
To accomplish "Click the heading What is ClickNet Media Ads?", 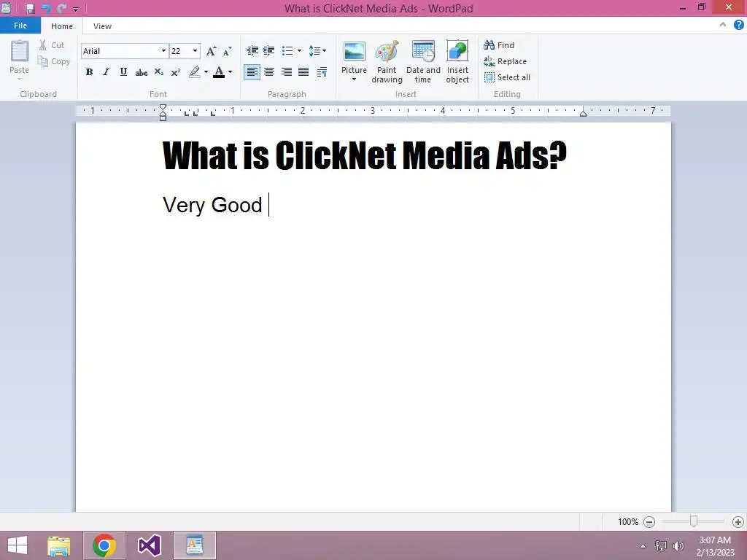I will click(x=365, y=155).
